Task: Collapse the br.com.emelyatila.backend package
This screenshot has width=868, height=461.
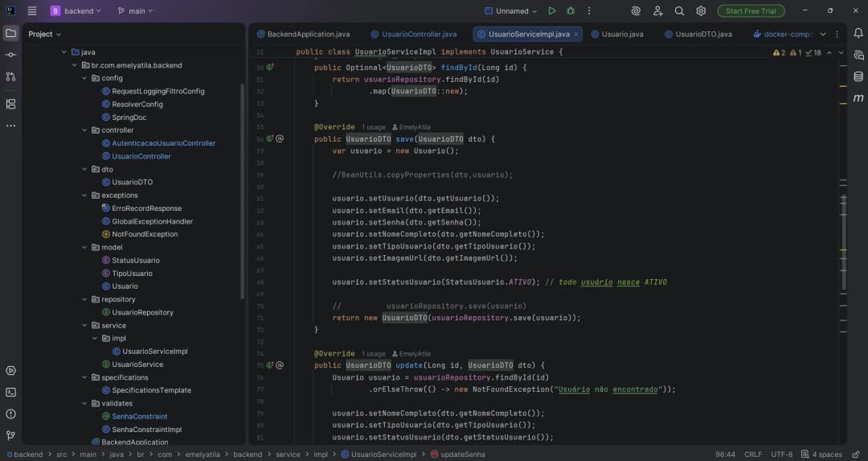Action: click(74, 65)
